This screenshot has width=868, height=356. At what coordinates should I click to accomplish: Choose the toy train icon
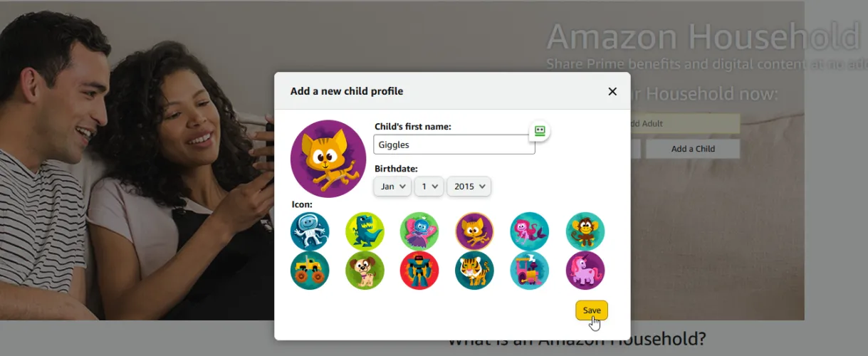pos(530,271)
